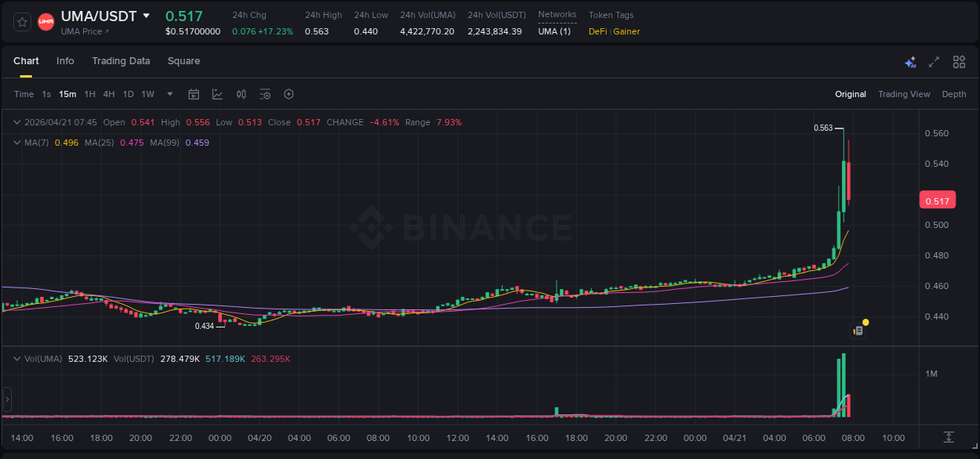This screenshot has width=980, height=459.
Task: Expand the chart to fullscreen
Action: coord(934,62)
